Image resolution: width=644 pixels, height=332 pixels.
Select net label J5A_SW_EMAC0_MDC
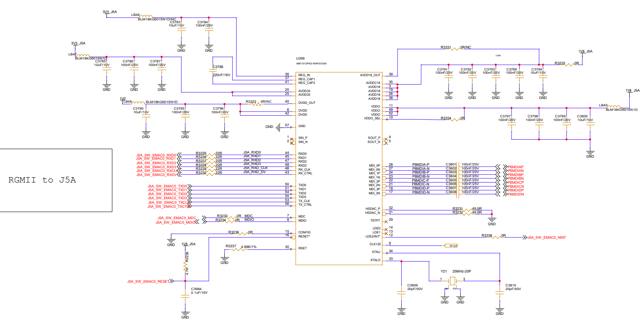coord(177,218)
